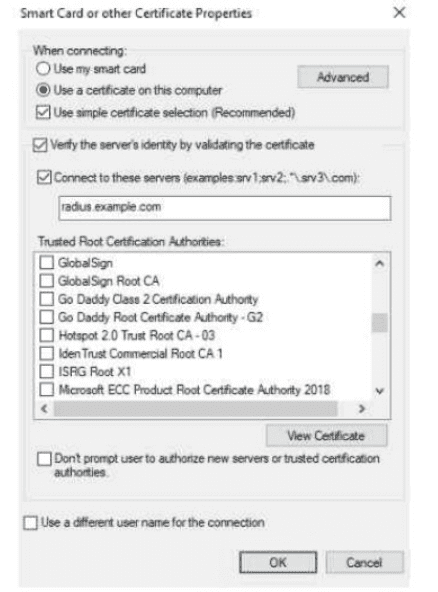
Task: Check the GlobalSign certificate authority
Action: click(x=46, y=262)
